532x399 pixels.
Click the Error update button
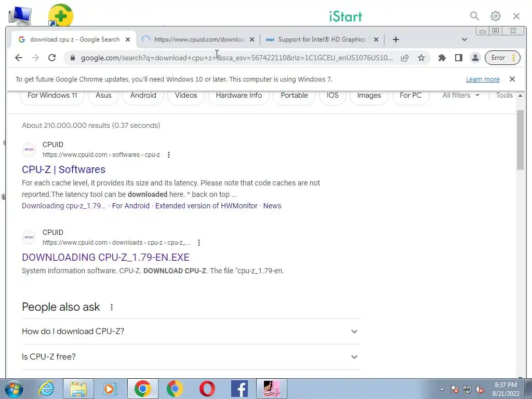coord(502,58)
